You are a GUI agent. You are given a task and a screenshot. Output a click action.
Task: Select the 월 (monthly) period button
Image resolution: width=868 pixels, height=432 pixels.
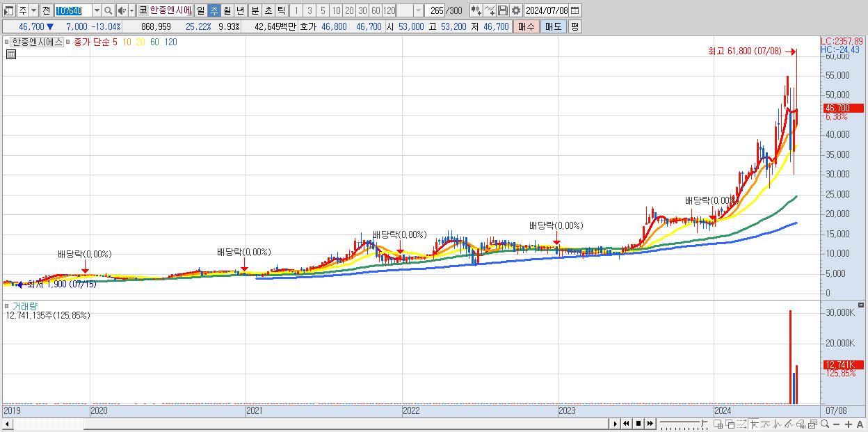(227, 10)
